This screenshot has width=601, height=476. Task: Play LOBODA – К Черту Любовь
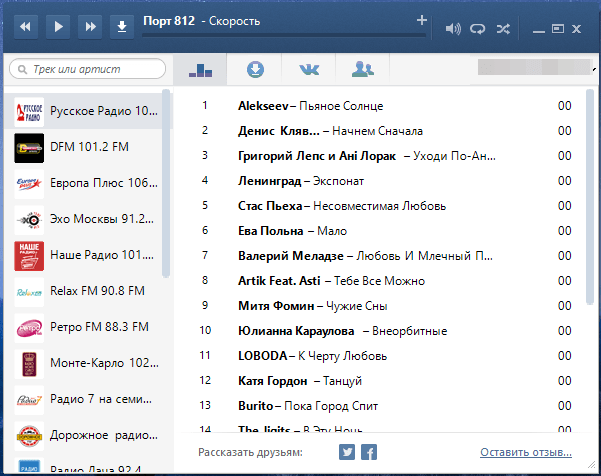(381, 356)
